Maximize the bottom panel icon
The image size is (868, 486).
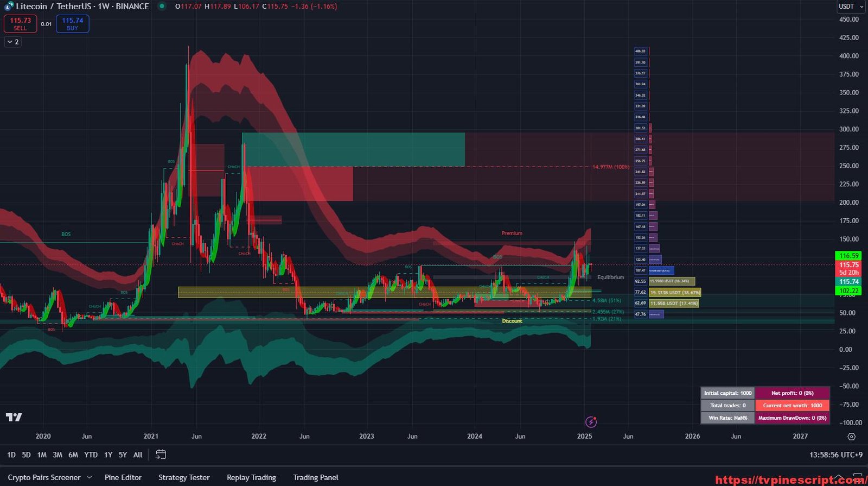[x=857, y=477]
